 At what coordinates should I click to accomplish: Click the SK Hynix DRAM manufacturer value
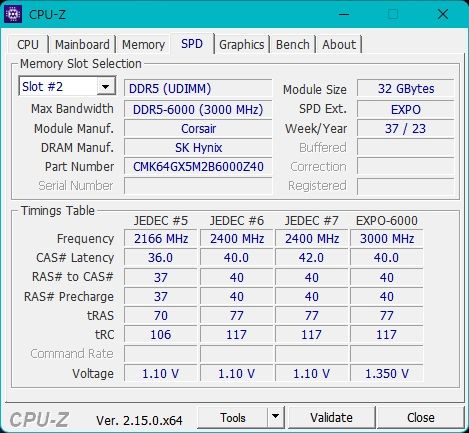click(198, 148)
